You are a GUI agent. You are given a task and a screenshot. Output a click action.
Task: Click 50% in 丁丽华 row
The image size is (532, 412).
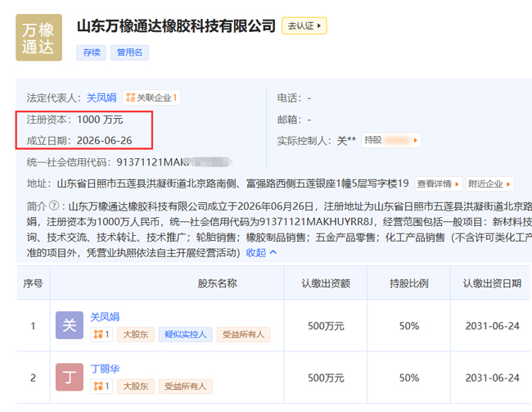coord(409,378)
